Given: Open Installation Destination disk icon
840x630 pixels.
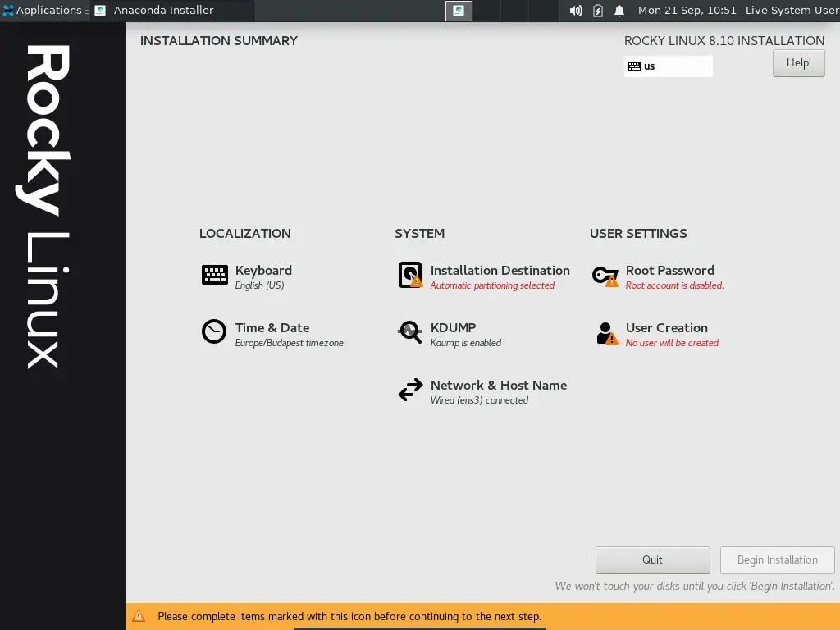Looking at the screenshot, I should [x=410, y=275].
